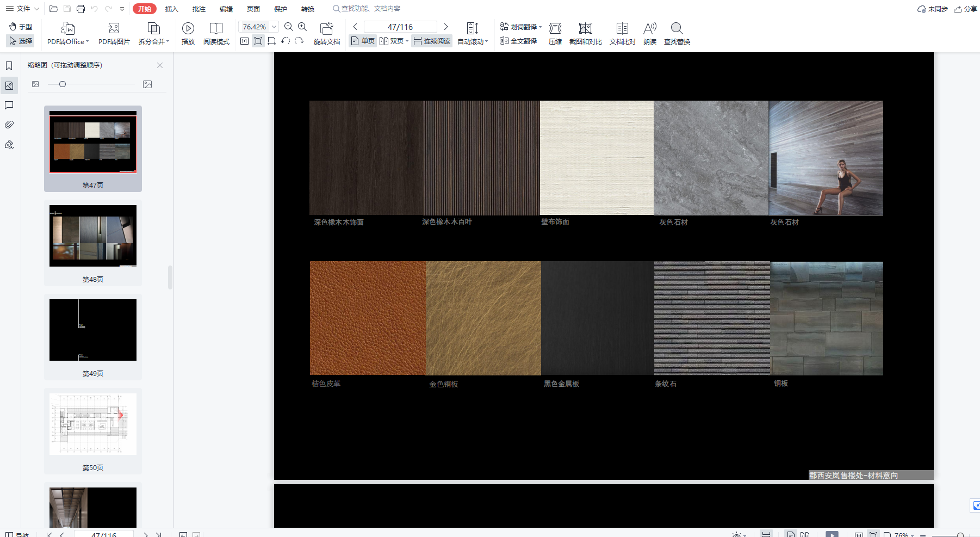Click the thumbnail size slider handle
The image size is (980, 537).
(x=63, y=84)
